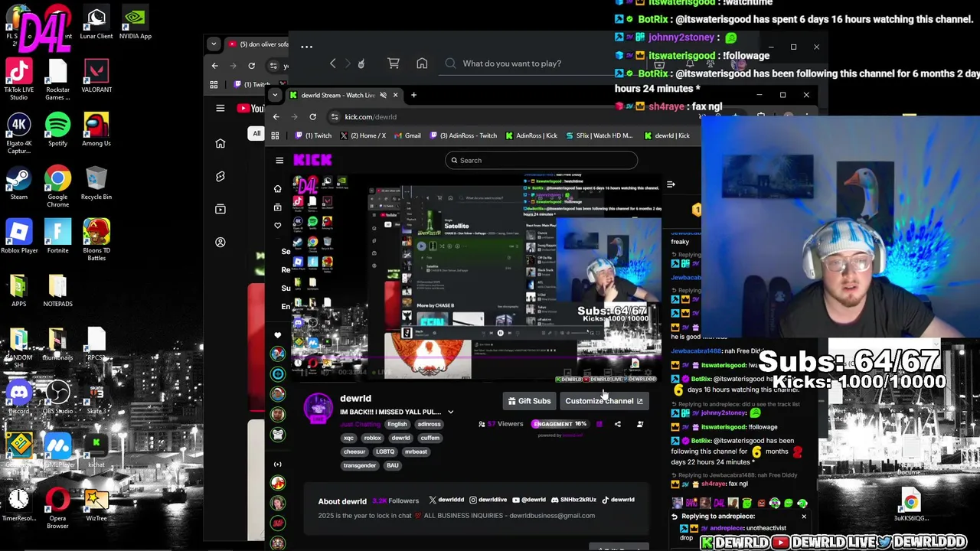Screen dimensions: 980x551
Task: Open site info icon beside kick.com
Action: 335,117
